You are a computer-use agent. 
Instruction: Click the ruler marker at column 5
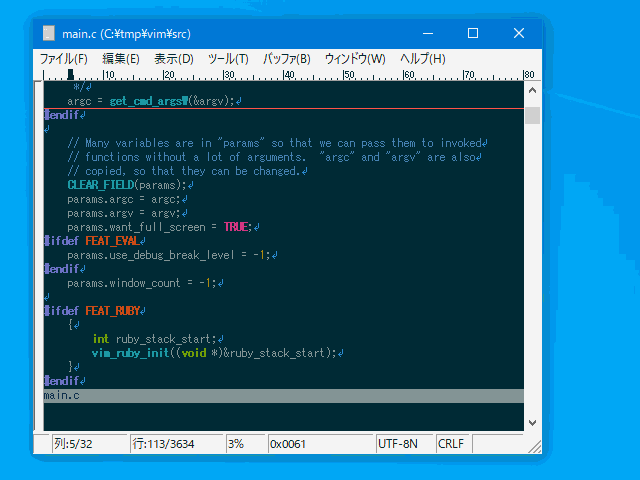pos(71,74)
